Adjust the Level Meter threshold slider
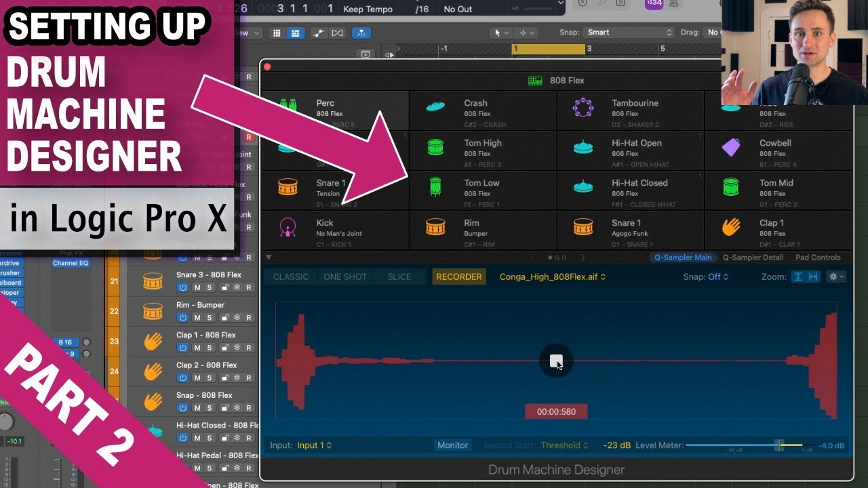This screenshot has width=868, height=488. tap(779, 445)
